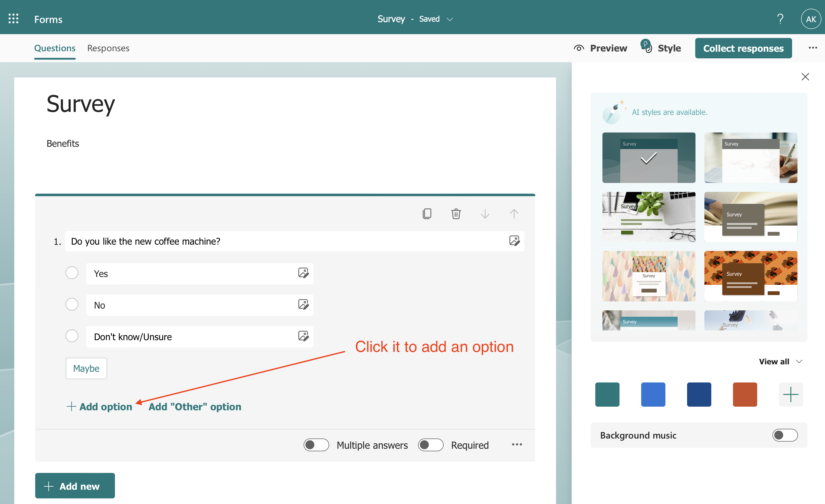
Task: Select the orange theme color swatch
Action: [x=745, y=394]
